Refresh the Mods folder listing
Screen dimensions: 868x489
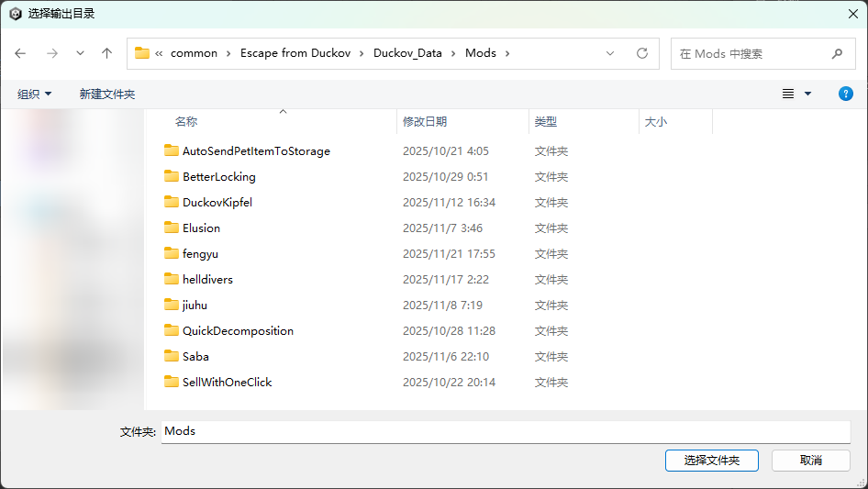(x=642, y=53)
